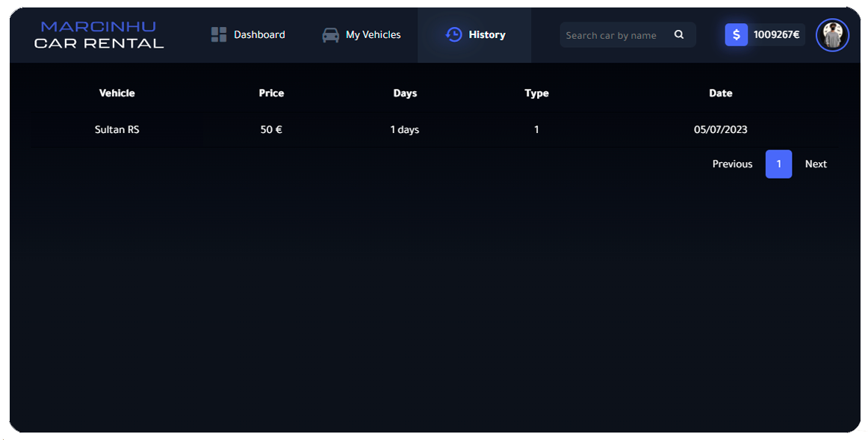Advance to the Next page
Image resolution: width=868 pixels, height=440 pixels.
(816, 164)
